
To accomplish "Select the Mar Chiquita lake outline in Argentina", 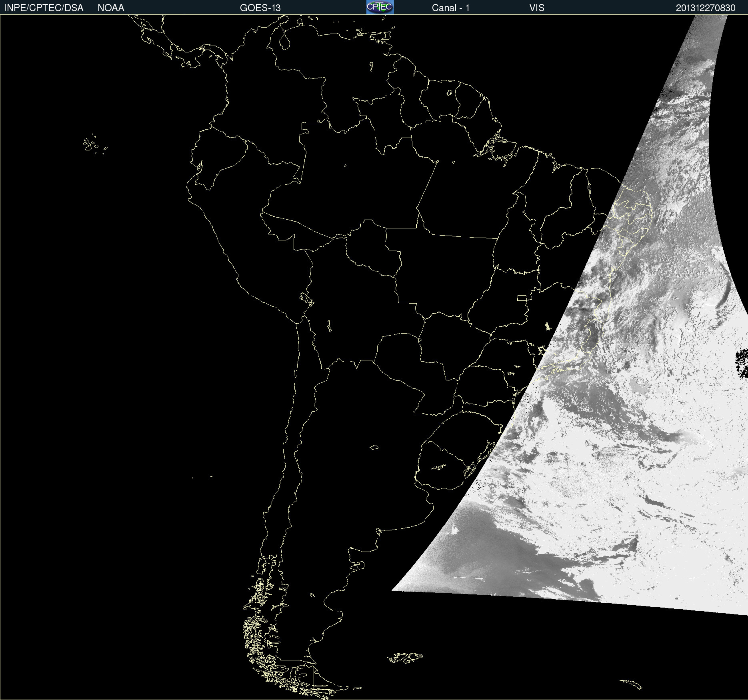I will pyautogui.click(x=374, y=447).
